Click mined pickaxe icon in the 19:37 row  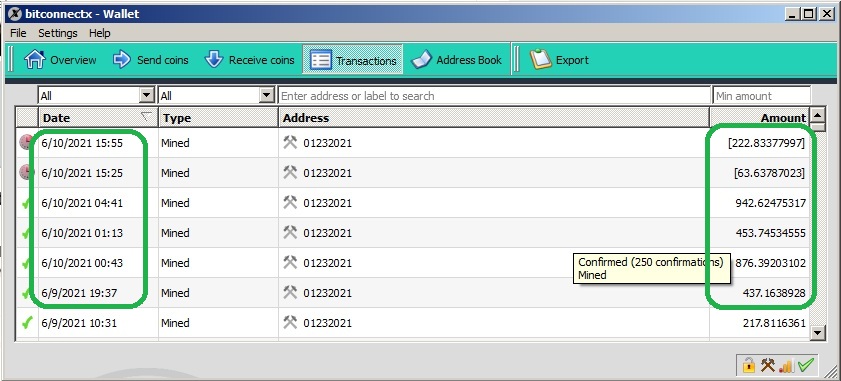(290, 292)
